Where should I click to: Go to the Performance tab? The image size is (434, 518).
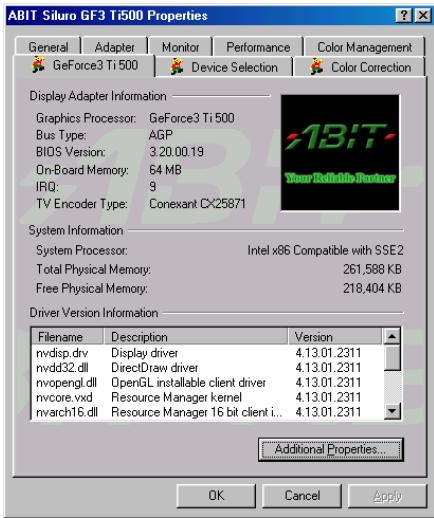[258, 47]
